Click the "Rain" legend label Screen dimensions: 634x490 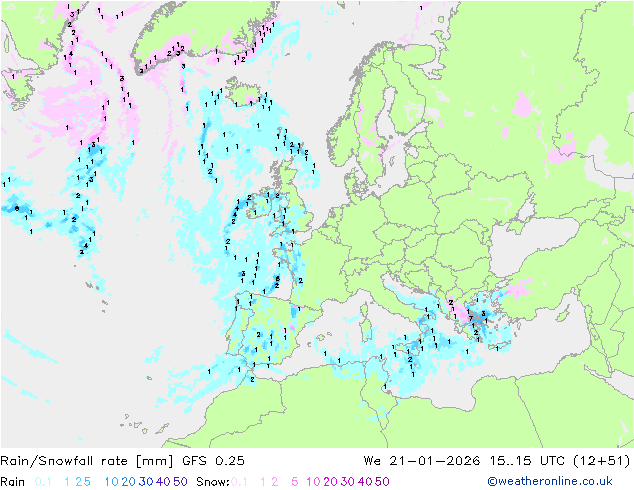pos(13,482)
